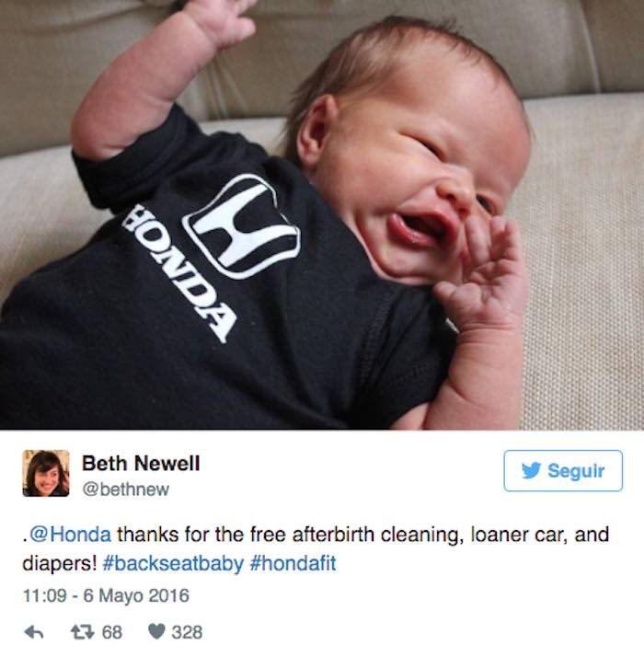
Task: Open the #backseatbaby hashtag
Action: [x=173, y=563]
